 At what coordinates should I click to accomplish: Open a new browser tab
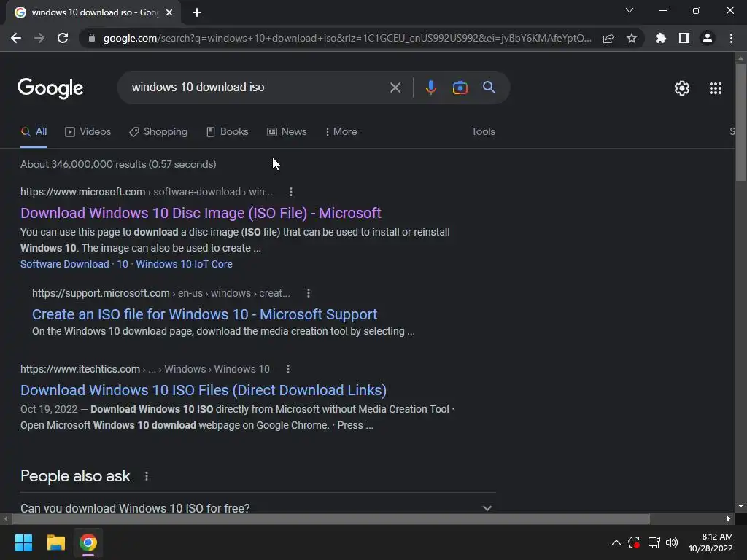[x=197, y=12]
